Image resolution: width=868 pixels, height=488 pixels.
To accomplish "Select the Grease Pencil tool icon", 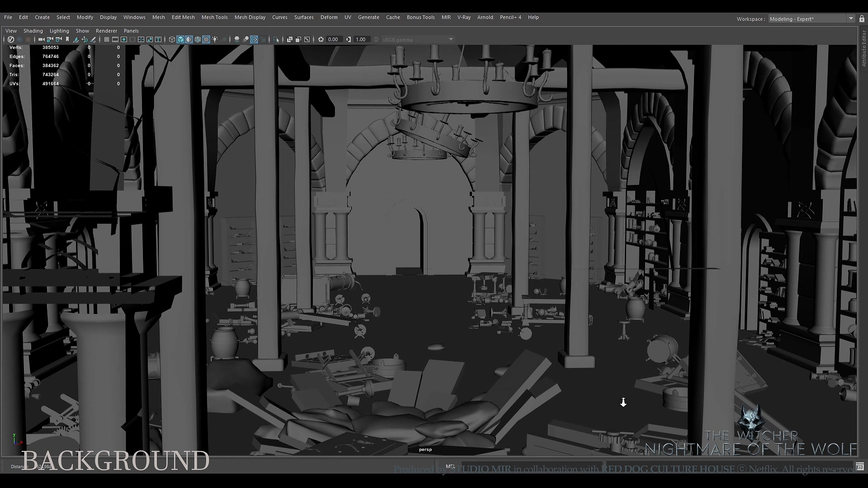I will [x=93, y=39].
